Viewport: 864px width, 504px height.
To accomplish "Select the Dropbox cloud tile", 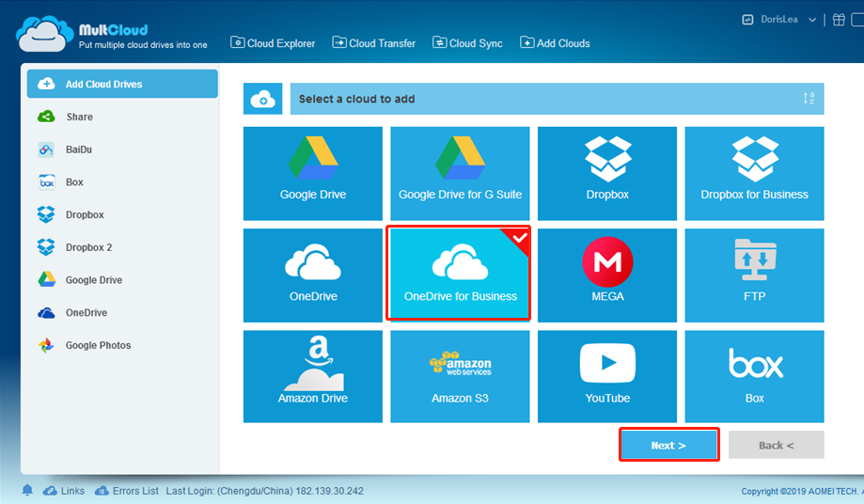I will [x=607, y=174].
